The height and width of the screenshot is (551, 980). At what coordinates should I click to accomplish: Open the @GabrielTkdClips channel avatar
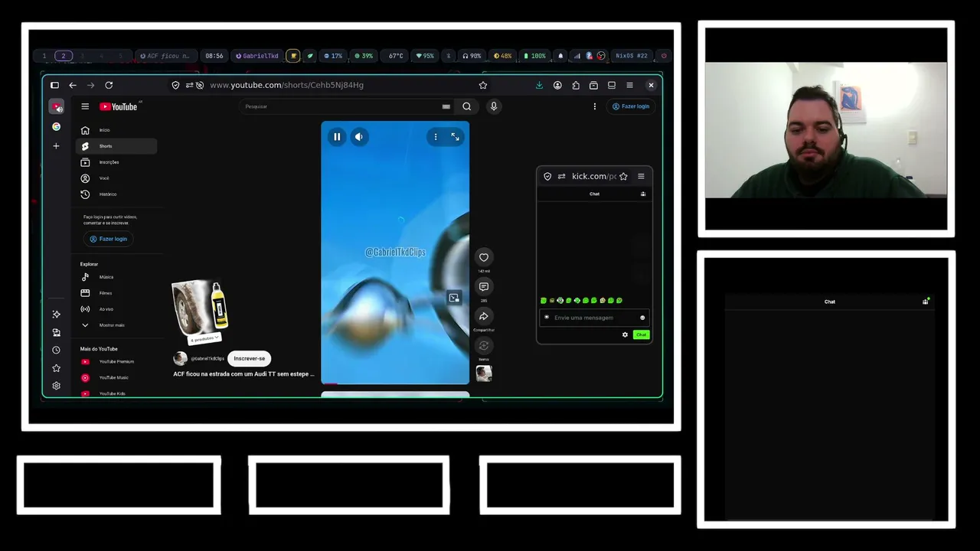[181, 358]
